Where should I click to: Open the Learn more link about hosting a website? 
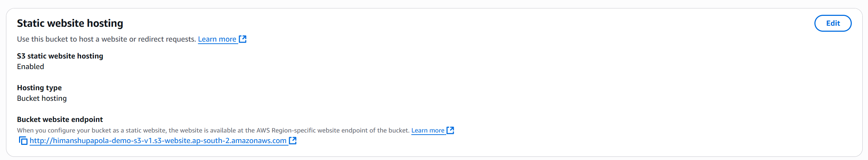tap(217, 39)
